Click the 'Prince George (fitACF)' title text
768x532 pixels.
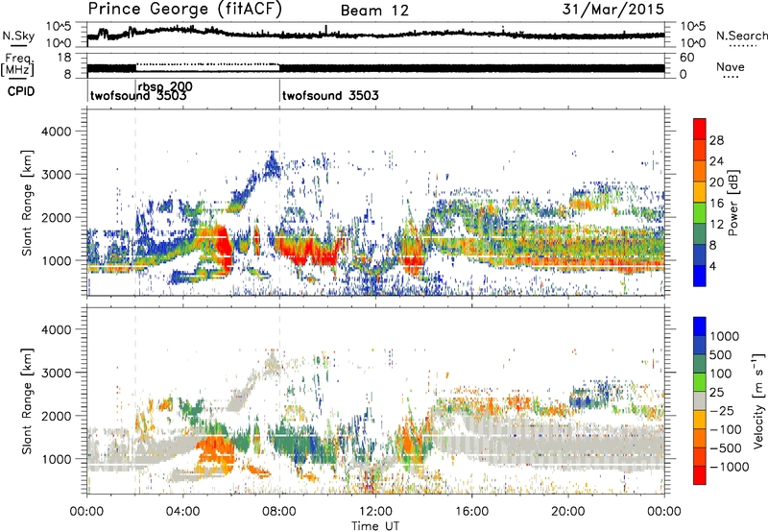coord(185,10)
